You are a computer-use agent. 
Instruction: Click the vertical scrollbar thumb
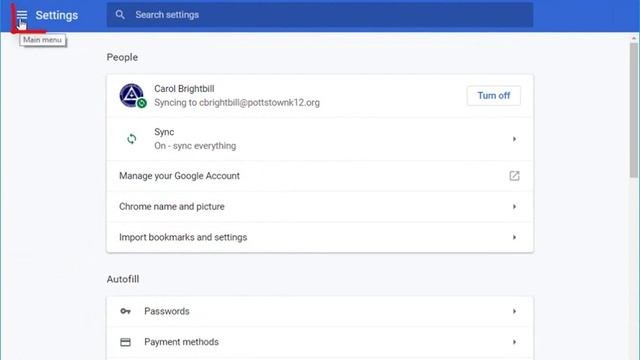tap(633, 110)
